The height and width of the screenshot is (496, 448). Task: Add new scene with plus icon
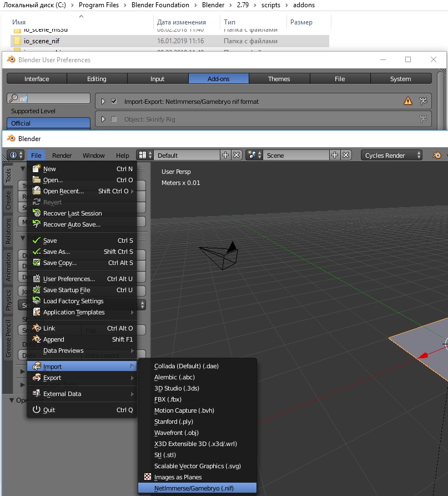coord(335,156)
